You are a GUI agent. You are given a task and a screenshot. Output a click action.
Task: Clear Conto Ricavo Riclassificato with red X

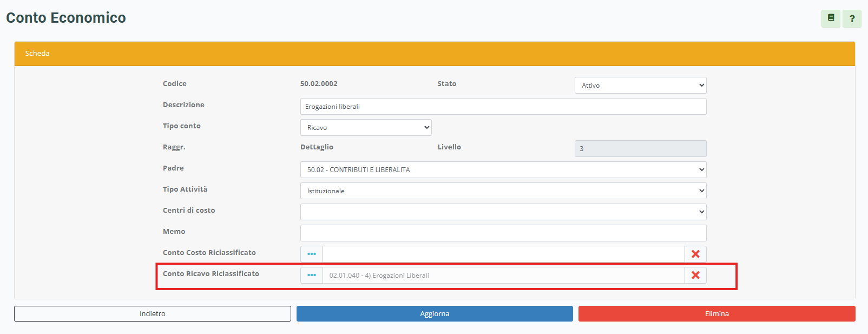pyautogui.click(x=695, y=275)
